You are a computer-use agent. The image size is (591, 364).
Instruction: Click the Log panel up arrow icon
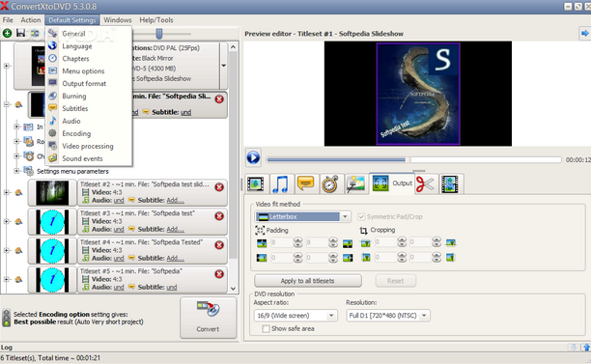point(586,348)
